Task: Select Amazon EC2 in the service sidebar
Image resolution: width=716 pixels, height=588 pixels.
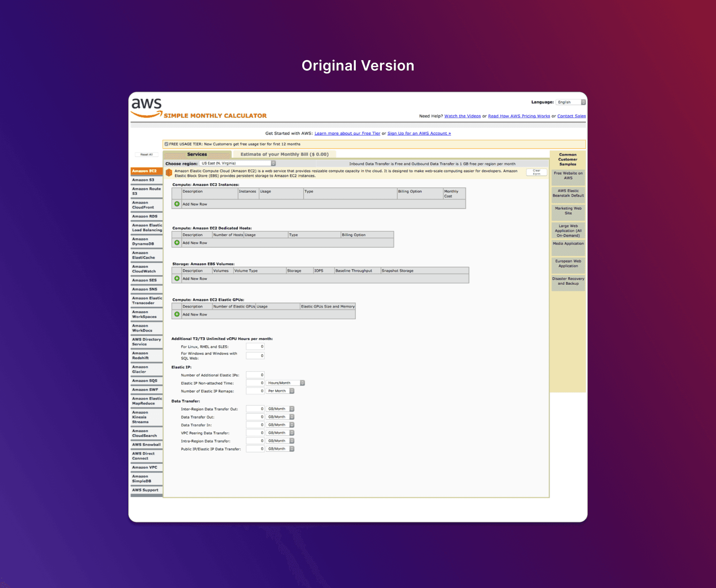Action: tap(147, 171)
